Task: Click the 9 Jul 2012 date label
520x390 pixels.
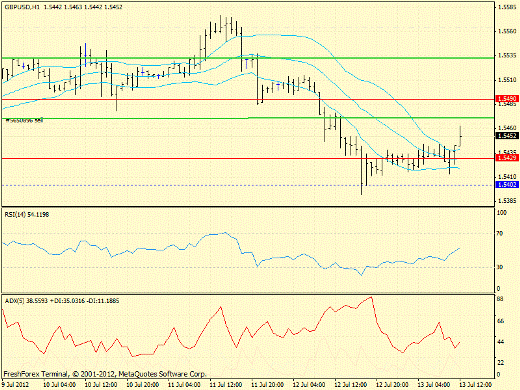Action: tap(14, 385)
